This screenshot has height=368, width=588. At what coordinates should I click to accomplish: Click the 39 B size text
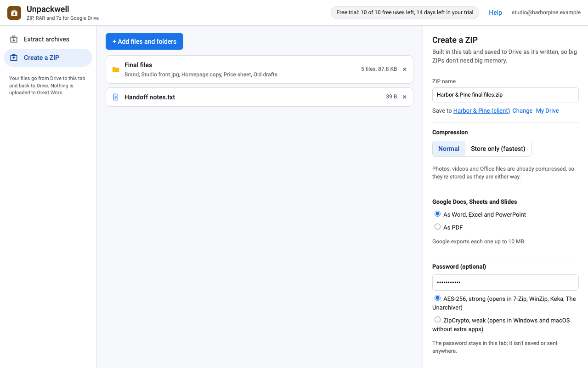(x=391, y=97)
